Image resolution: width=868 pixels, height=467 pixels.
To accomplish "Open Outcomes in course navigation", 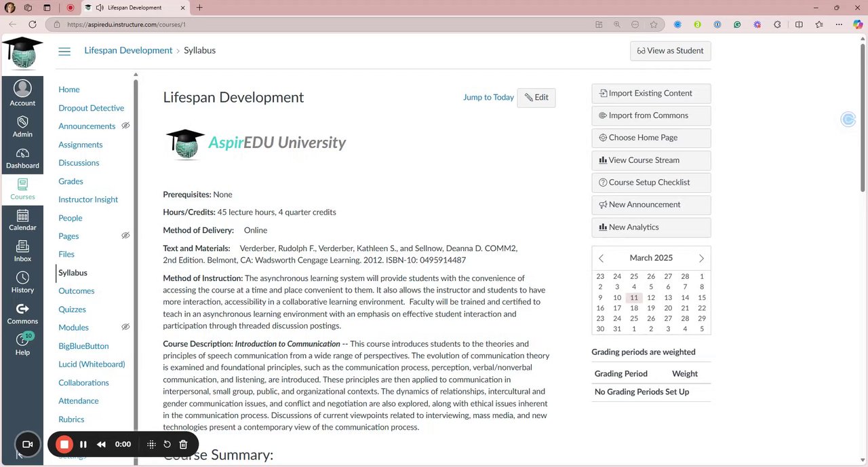I will (x=77, y=291).
